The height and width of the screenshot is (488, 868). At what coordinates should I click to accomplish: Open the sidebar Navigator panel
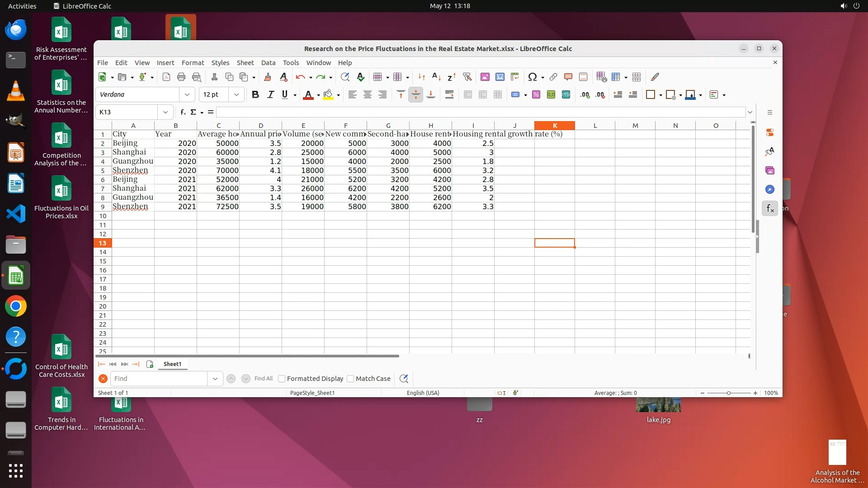[x=769, y=189]
